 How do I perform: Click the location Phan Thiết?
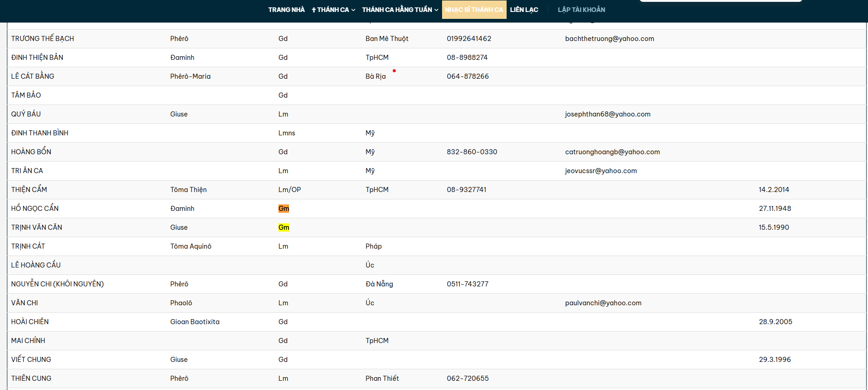coord(382,378)
